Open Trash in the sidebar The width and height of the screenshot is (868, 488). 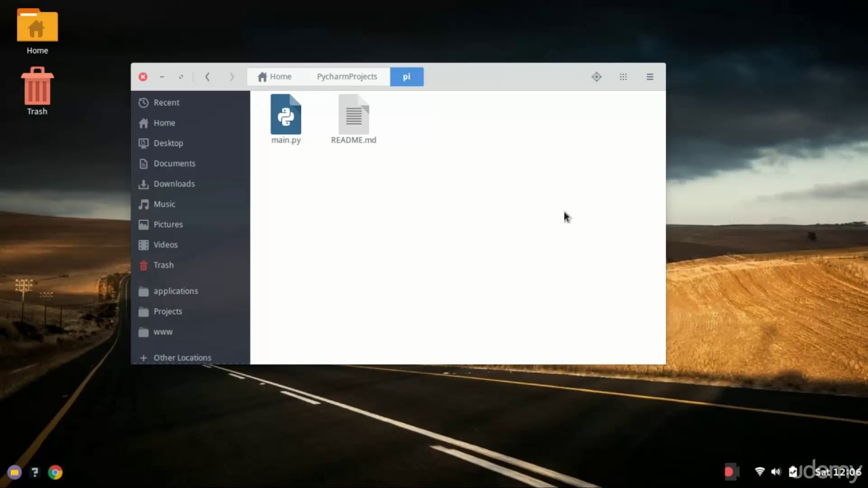click(191, 265)
